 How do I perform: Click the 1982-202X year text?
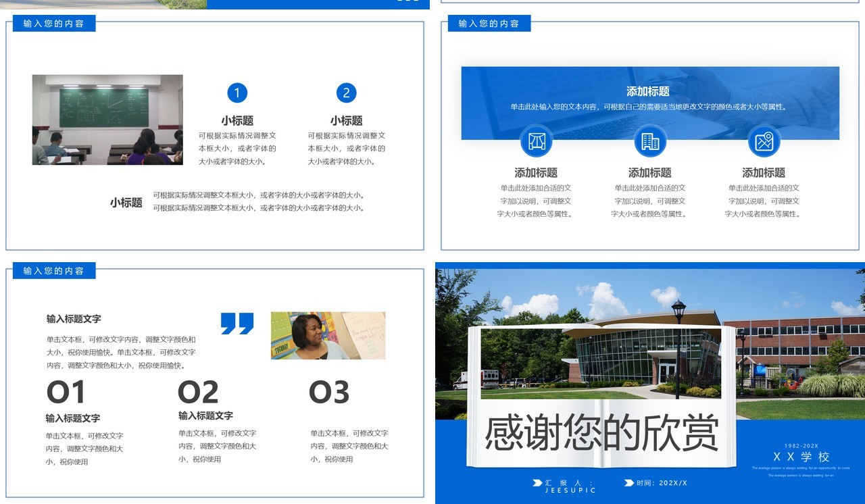tap(801, 445)
